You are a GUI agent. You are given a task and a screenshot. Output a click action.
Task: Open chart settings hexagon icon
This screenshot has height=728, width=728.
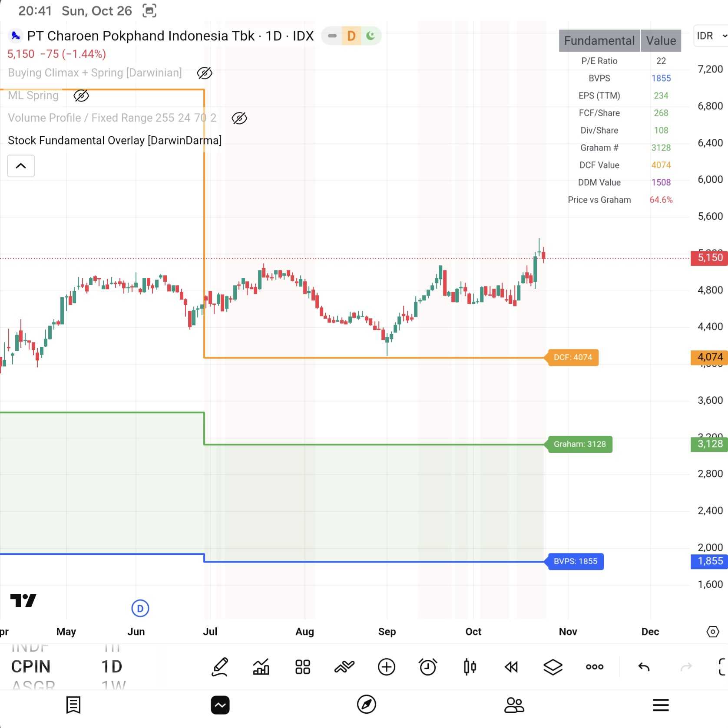[x=713, y=632]
